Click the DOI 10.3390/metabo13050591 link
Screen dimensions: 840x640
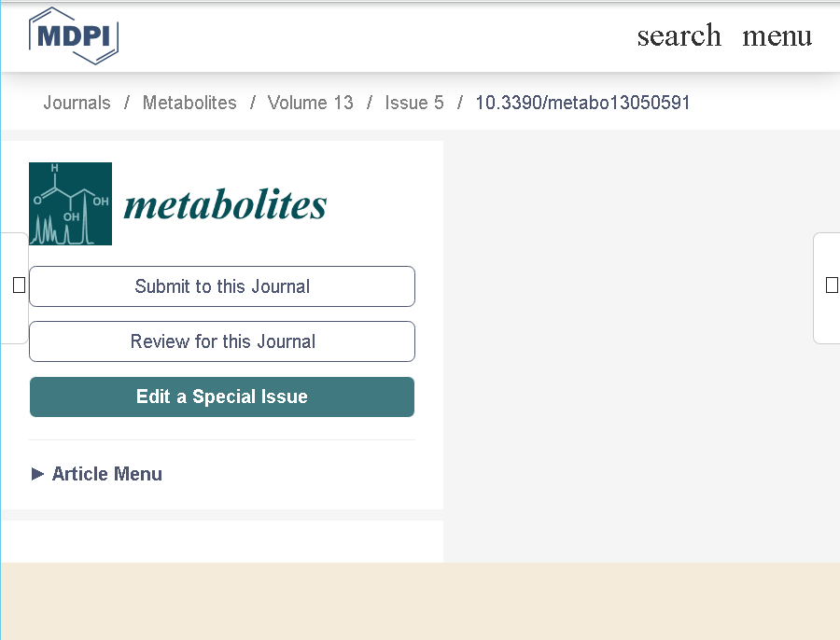click(x=582, y=103)
